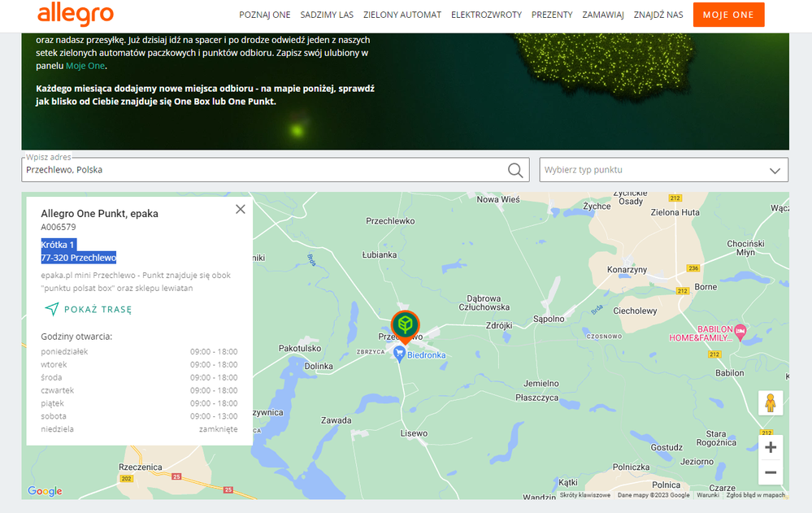Image resolution: width=812 pixels, height=513 pixels.
Task: Follow the Moje One link in text
Action: point(85,66)
